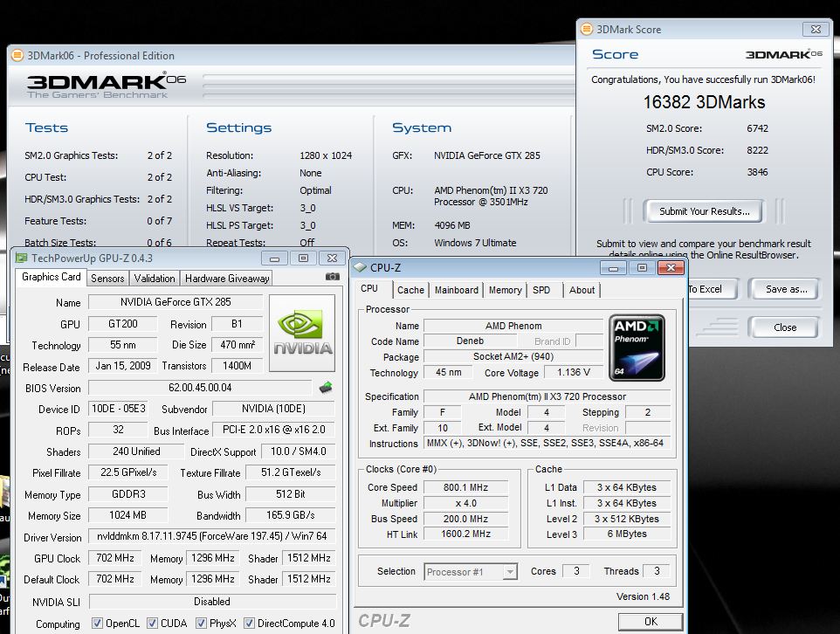The image size is (840, 634).
Task: Open the Mainboard tab in CPU-Z
Action: coord(457,290)
